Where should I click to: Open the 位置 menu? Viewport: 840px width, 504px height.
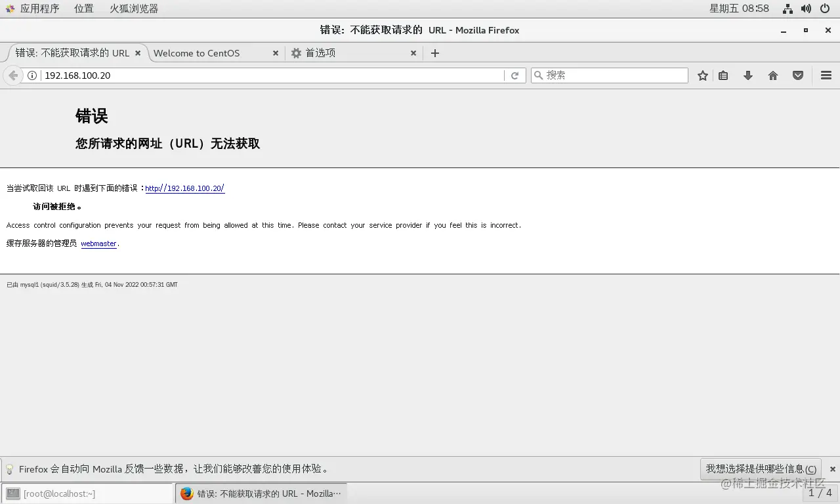[x=84, y=9]
